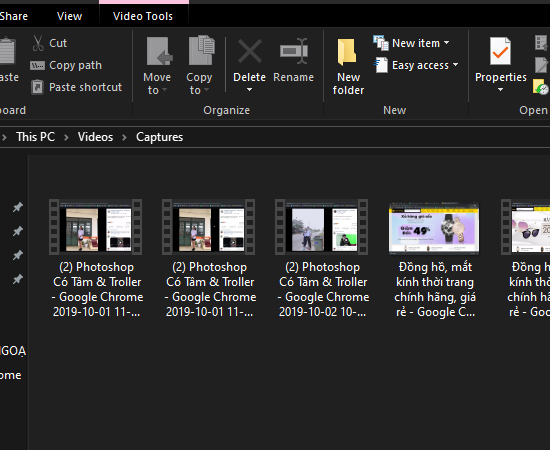Click the Copy path label
Image resolution: width=550 pixels, height=450 pixels.
click(x=75, y=65)
